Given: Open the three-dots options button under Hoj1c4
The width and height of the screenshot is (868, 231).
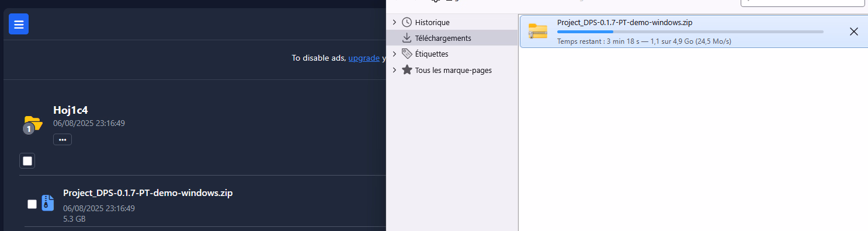Looking at the screenshot, I should pyautogui.click(x=63, y=139).
